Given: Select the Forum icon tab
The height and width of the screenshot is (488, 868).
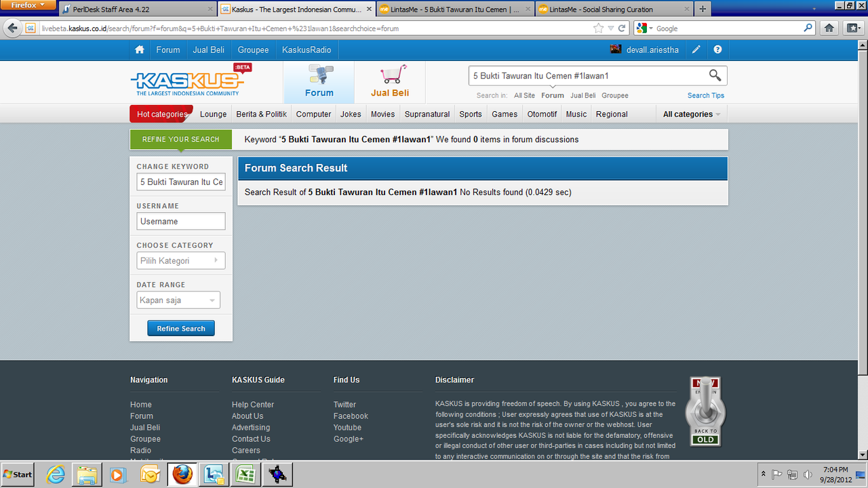Looking at the screenshot, I should [x=319, y=82].
